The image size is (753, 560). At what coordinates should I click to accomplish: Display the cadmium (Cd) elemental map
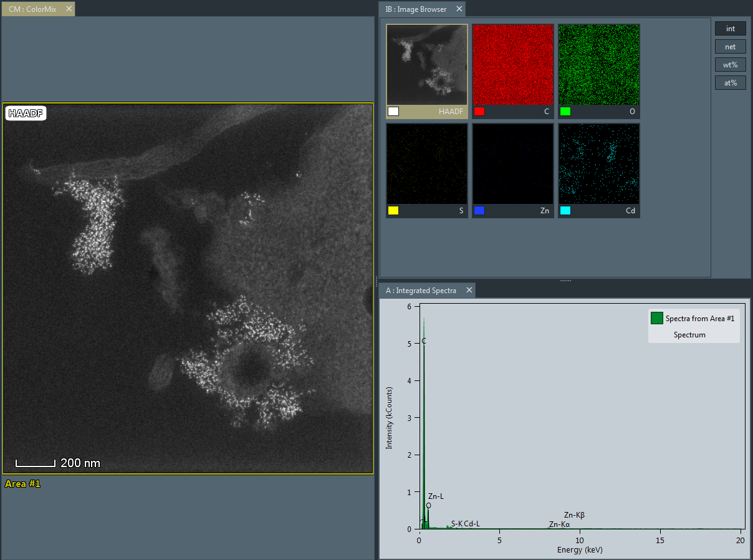pos(598,164)
